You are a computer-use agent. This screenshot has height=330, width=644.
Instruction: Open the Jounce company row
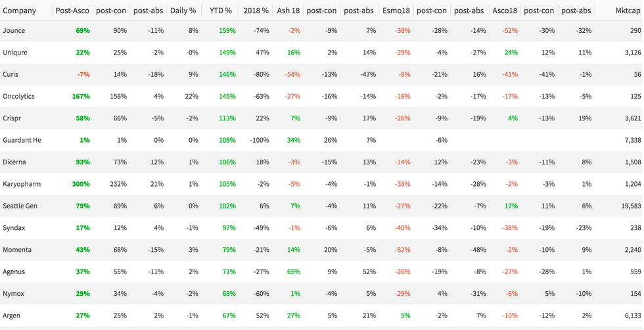coord(14,31)
